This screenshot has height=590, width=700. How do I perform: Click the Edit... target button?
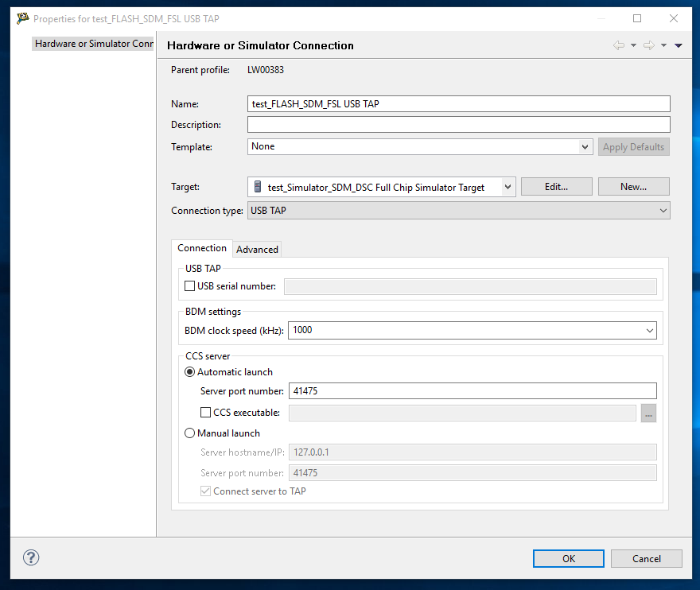click(556, 187)
